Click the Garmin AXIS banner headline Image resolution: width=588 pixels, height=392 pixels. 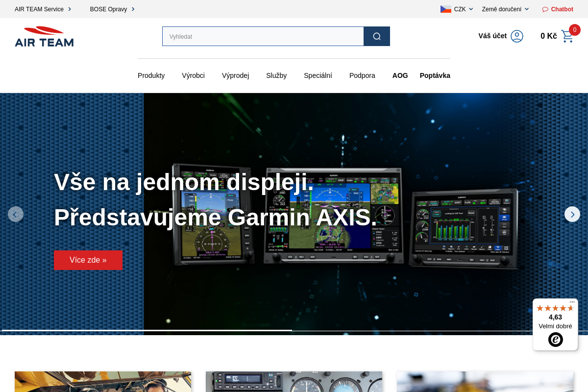tap(216, 199)
